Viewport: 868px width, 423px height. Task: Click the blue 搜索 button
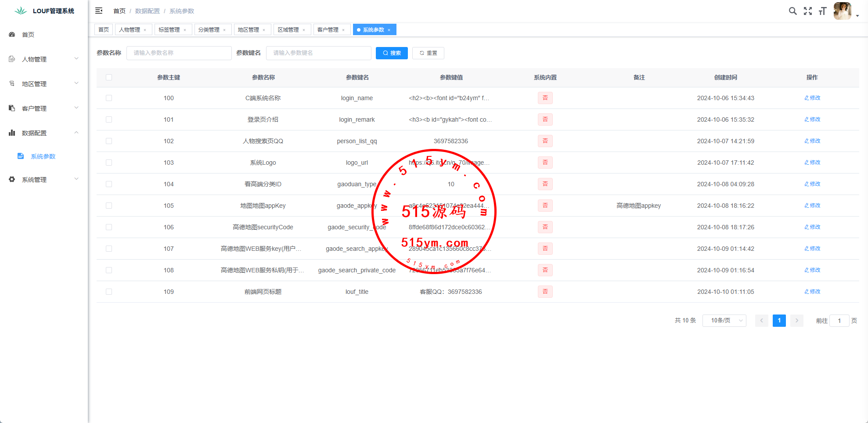[x=392, y=53]
